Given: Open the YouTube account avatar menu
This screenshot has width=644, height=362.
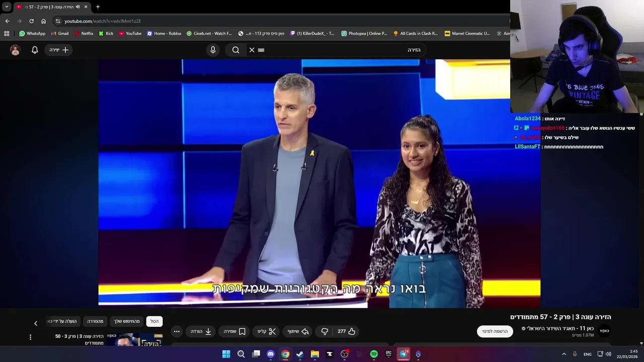Looking at the screenshot, I should (x=15, y=50).
